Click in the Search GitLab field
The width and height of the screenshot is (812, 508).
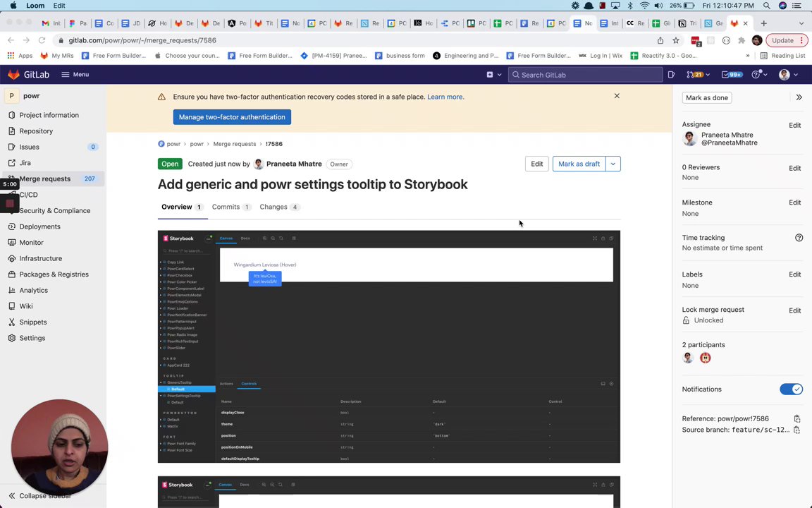[585, 75]
